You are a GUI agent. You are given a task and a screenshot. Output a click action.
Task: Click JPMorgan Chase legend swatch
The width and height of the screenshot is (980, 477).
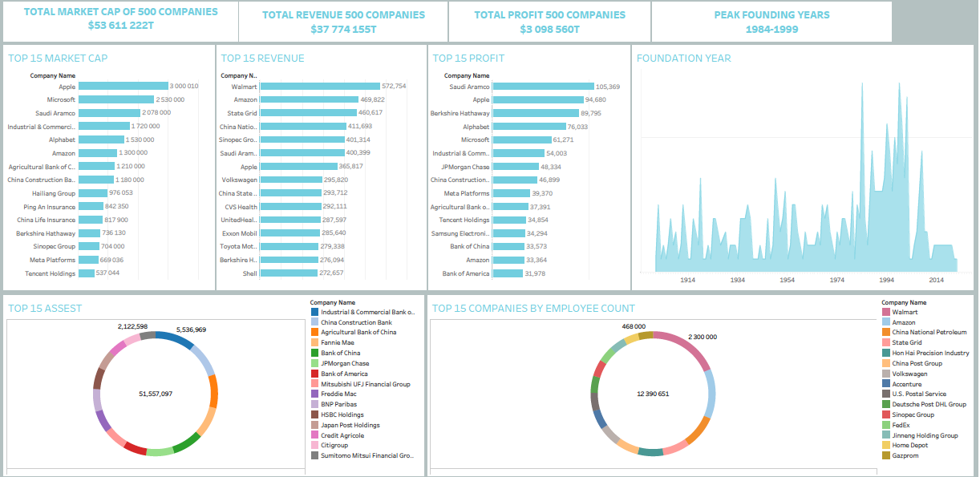pos(314,363)
